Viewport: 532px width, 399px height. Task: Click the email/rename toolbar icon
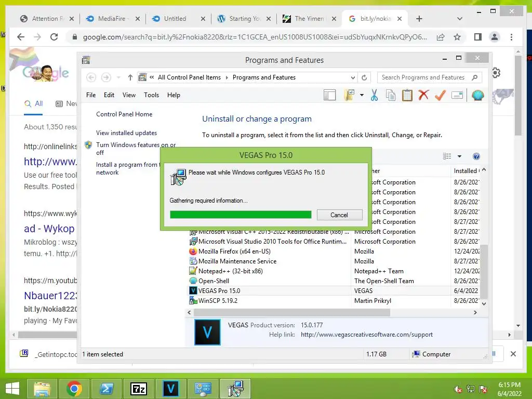pyautogui.click(x=457, y=96)
